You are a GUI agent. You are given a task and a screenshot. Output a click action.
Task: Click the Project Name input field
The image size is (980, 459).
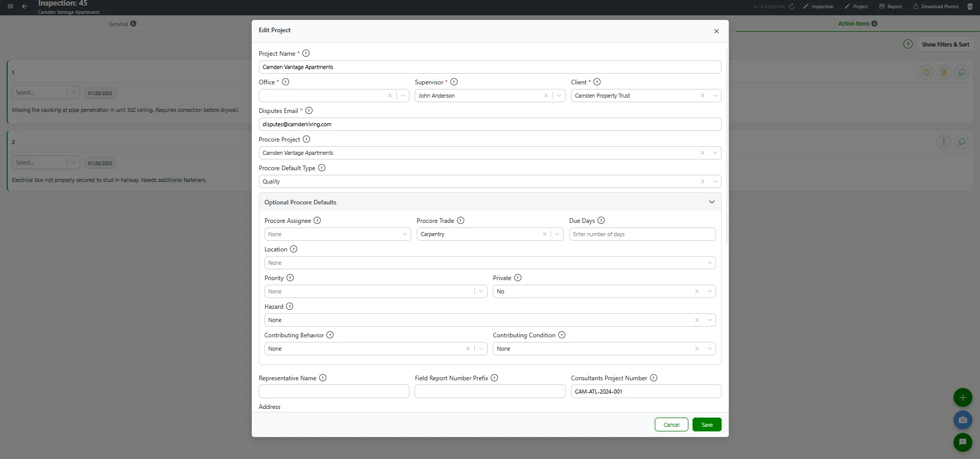pyautogui.click(x=490, y=67)
